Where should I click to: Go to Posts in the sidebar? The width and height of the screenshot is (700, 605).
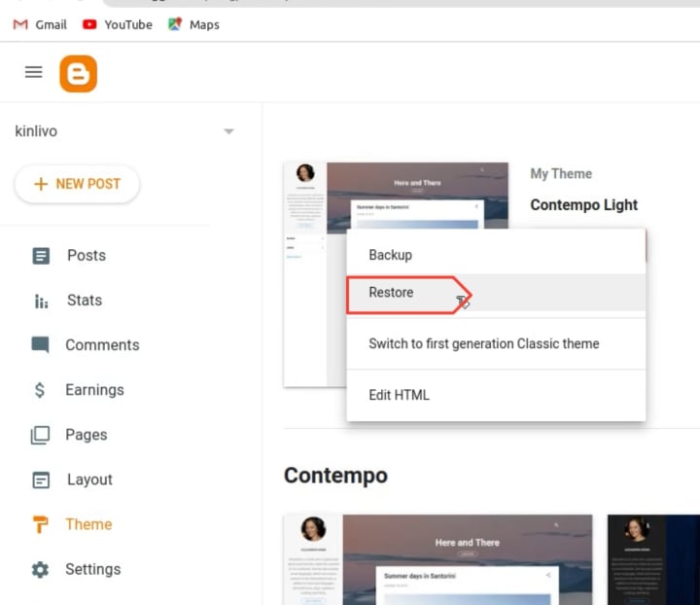[x=87, y=256]
